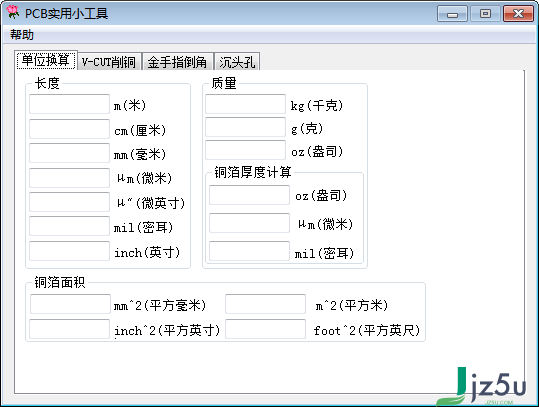Minimize the PCB实用小工具 window
539x407 pixels.
tap(452, 14)
